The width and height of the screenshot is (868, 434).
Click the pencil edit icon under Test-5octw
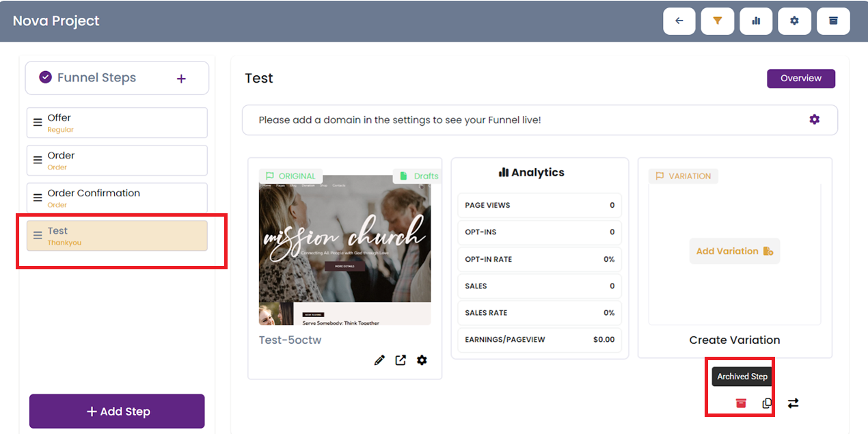[379, 360]
